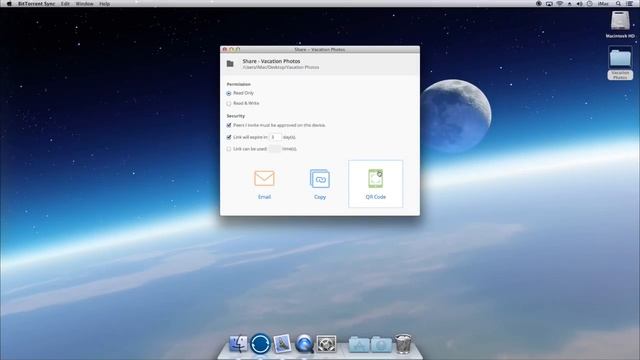Click BitTorrent Sync icon in the Dock
This screenshot has width=640, height=360.
pos(260,344)
